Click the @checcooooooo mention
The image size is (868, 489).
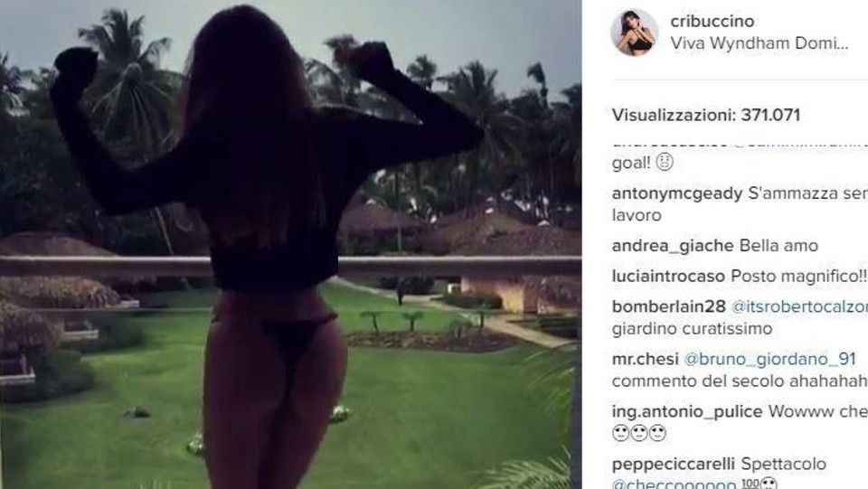[x=674, y=484]
